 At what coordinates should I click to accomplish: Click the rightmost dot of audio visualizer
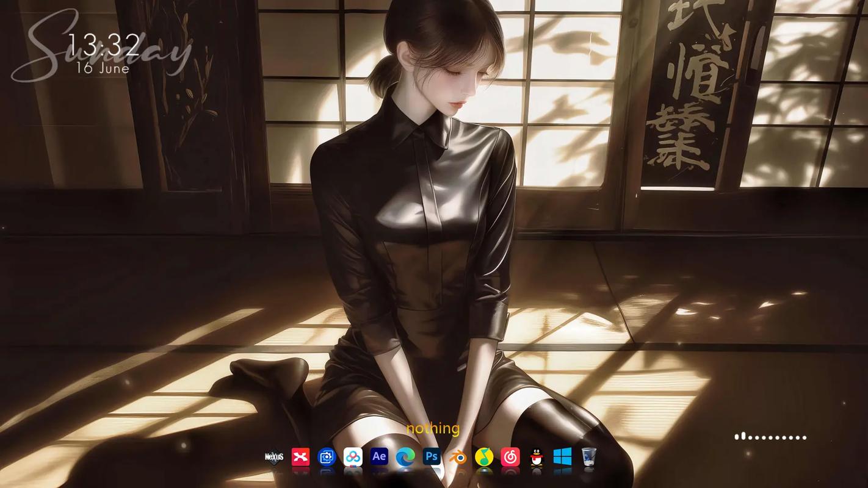pos(805,437)
